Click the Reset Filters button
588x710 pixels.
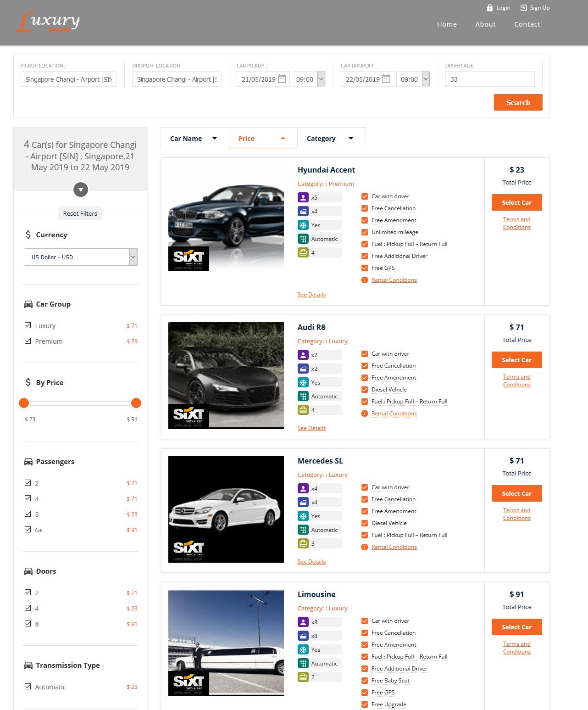[80, 213]
